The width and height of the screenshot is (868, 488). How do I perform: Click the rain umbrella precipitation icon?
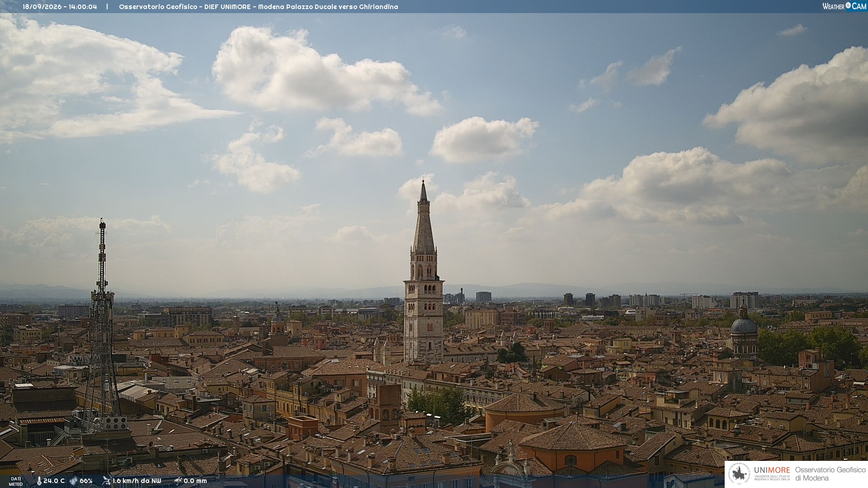point(178,481)
